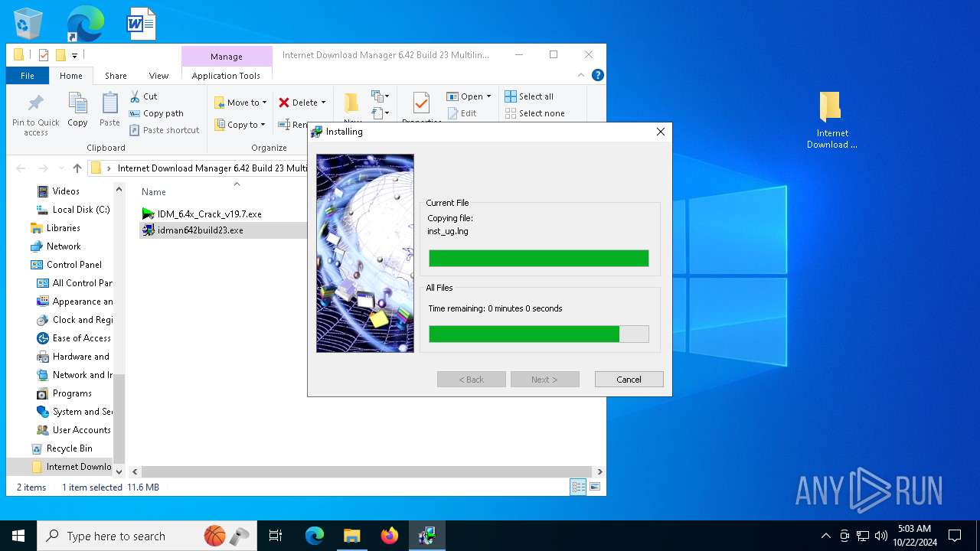The image size is (980, 551).
Task: Open the Move to dropdown
Action: [x=240, y=103]
